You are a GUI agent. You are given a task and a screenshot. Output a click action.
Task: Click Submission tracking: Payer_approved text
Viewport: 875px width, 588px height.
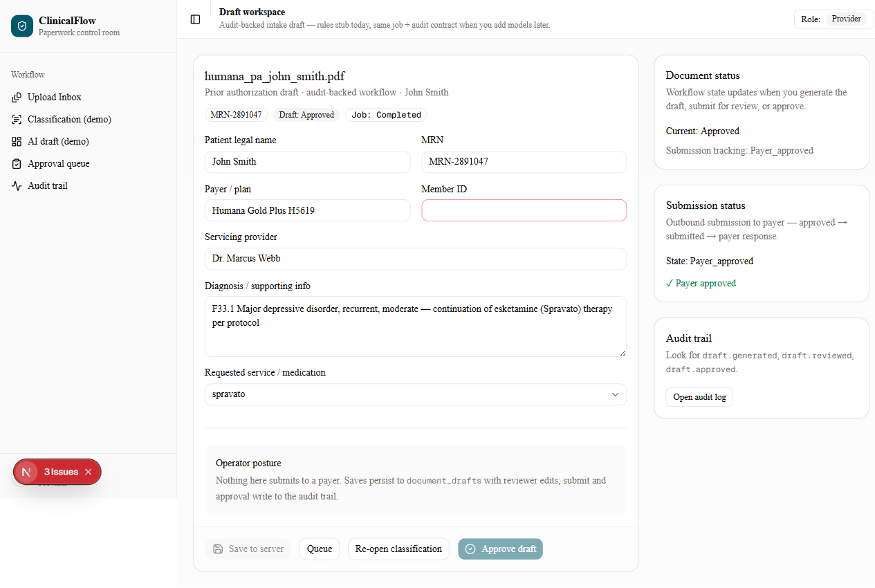coord(739,150)
